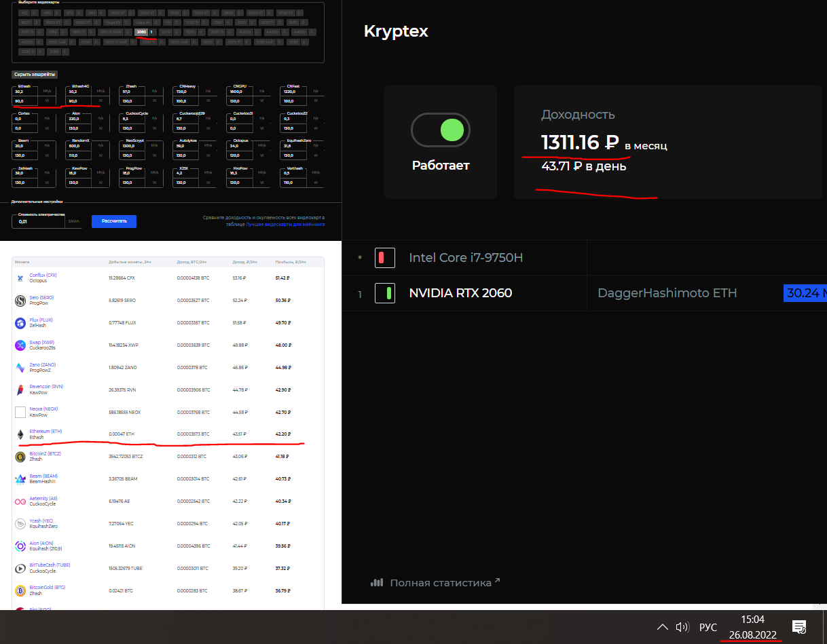The image size is (827, 644).
Task: Click the Скрыть хешрейты button
Action: 35,74
